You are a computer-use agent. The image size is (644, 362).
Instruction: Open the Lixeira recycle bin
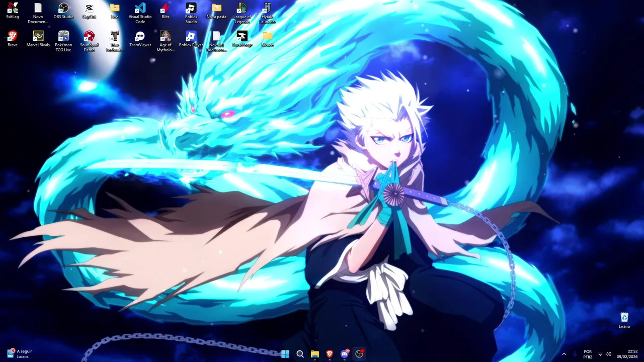pyautogui.click(x=624, y=320)
